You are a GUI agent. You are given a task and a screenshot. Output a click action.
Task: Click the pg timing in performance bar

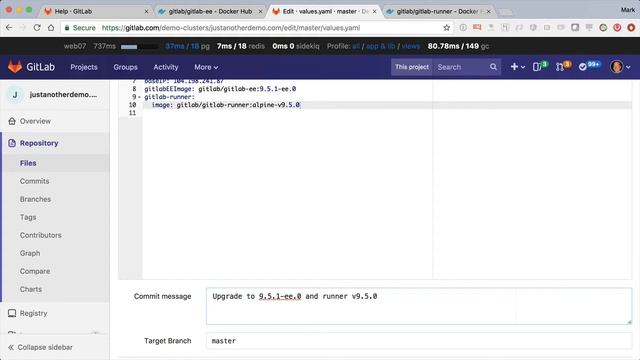coord(187,46)
